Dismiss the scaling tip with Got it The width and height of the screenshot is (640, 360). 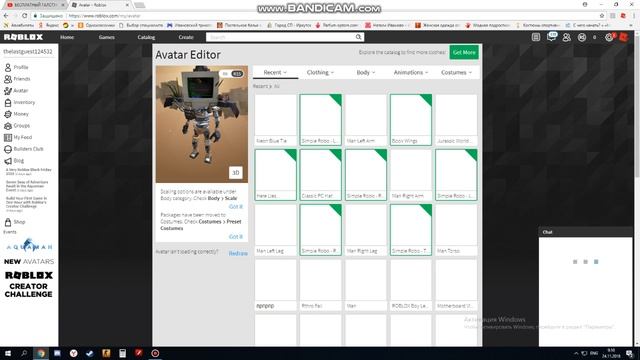[236, 207]
